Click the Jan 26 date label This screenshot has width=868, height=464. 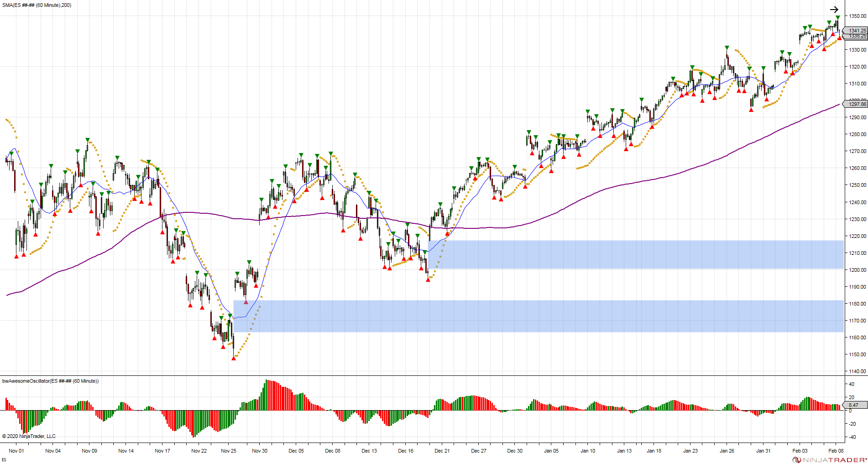click(727, 451)
